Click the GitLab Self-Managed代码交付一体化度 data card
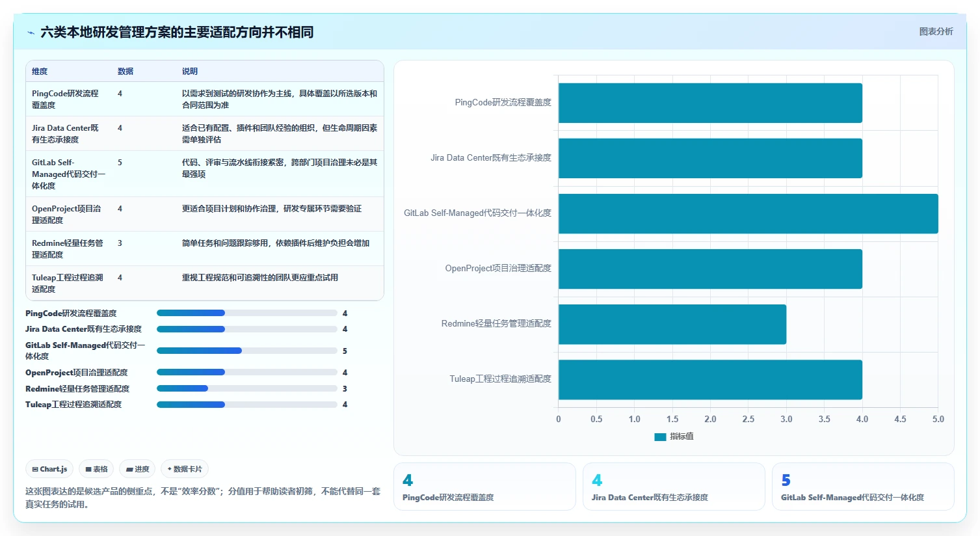980x536 pixels. coord(863,487)
